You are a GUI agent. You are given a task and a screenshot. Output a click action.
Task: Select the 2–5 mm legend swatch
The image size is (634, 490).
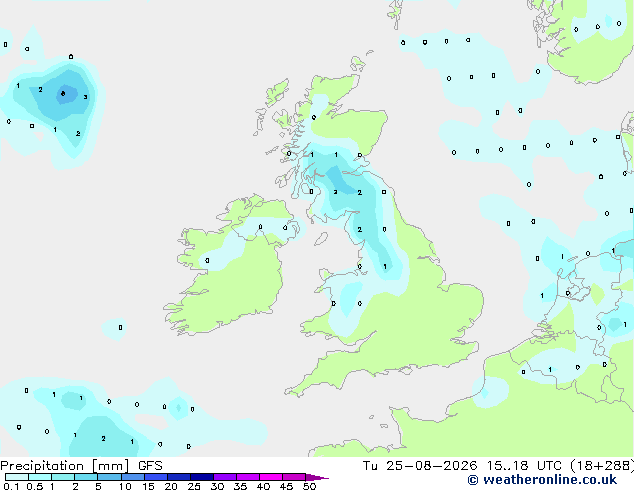(x=86, y=477)
